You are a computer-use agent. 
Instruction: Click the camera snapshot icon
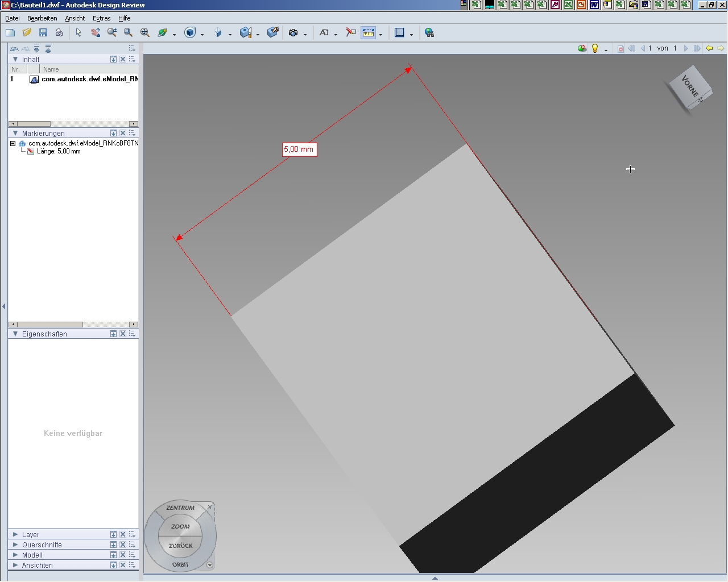(293, 33)
